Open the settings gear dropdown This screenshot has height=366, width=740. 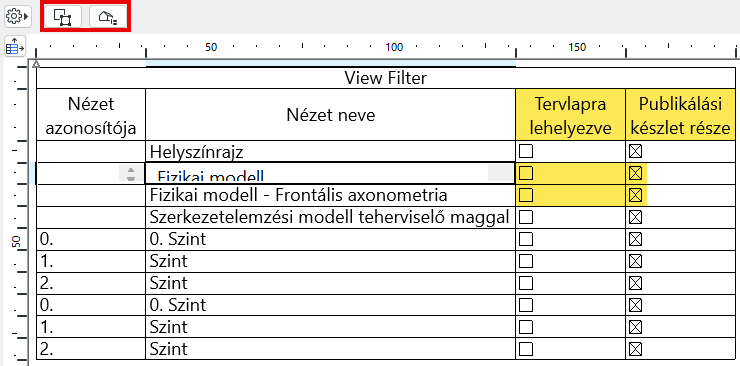(17, 17)
